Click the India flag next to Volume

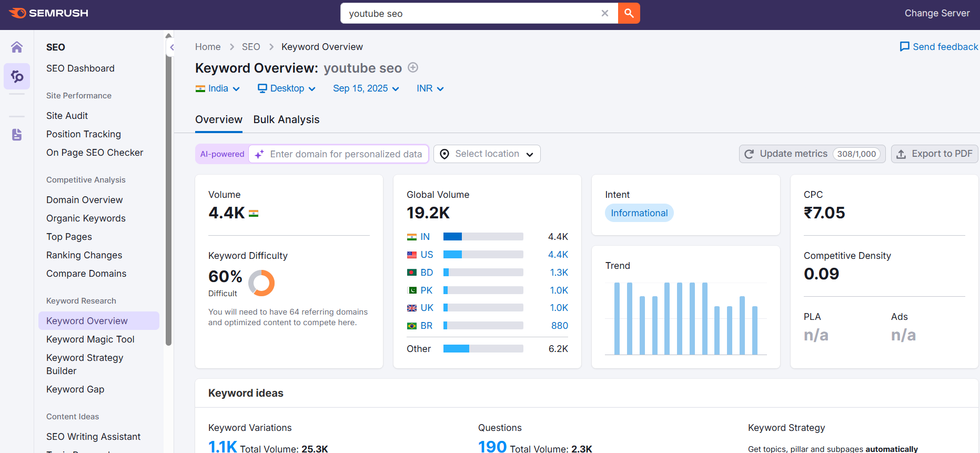point(254,214)
